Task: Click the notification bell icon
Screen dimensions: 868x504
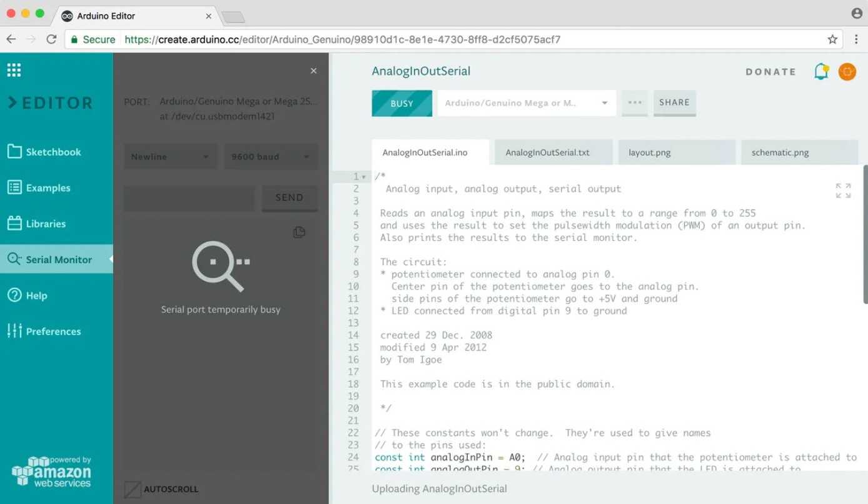Action: (820, 72)
